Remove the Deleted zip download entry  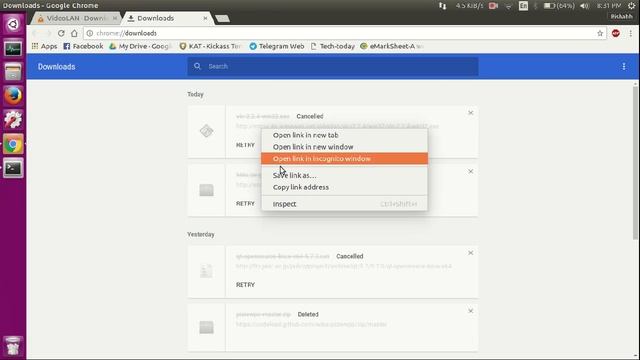coord(471,311)
